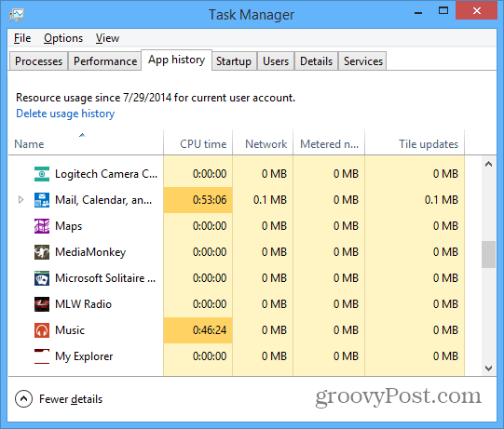Viewport: 504px width, 429px height.
Task: Click the Delete usage history link
Action: (65, 114)
